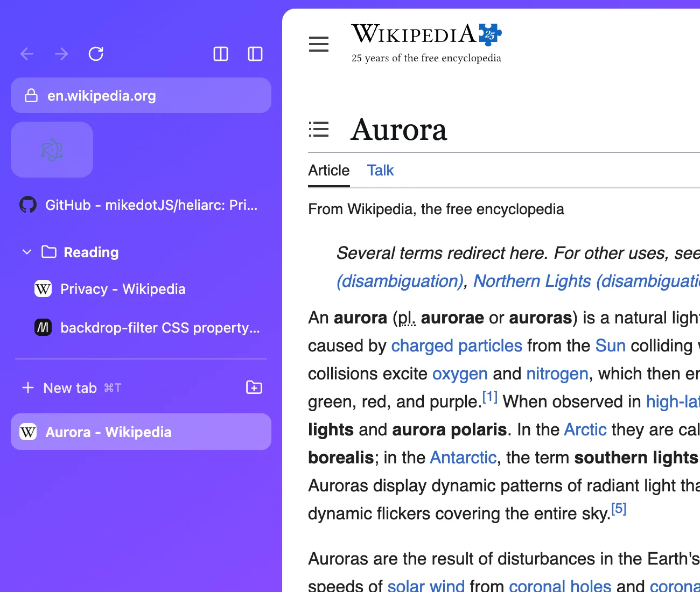Open the pinned atom icon tile

(52, 150)
